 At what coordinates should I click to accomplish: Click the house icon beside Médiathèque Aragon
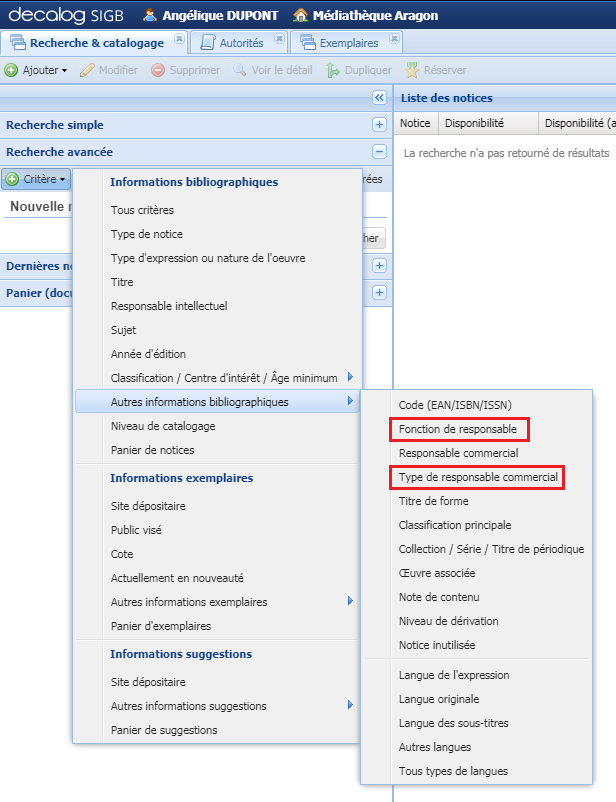pos(300,15)
